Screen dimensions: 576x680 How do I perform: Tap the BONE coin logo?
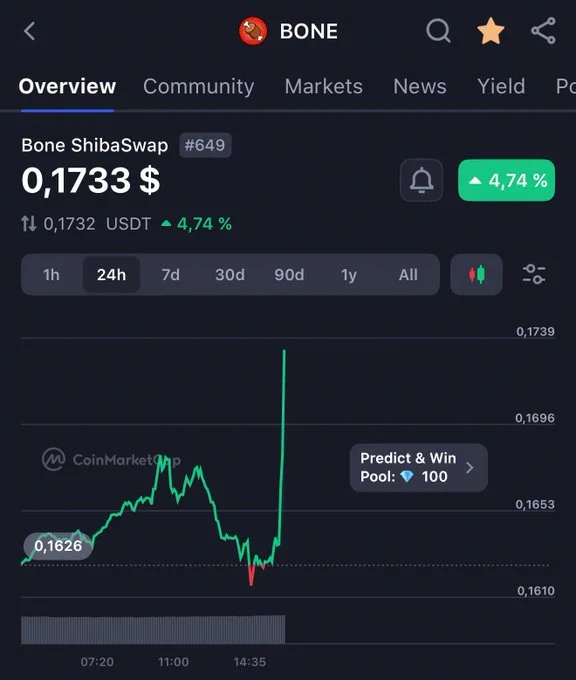(253, 31)
